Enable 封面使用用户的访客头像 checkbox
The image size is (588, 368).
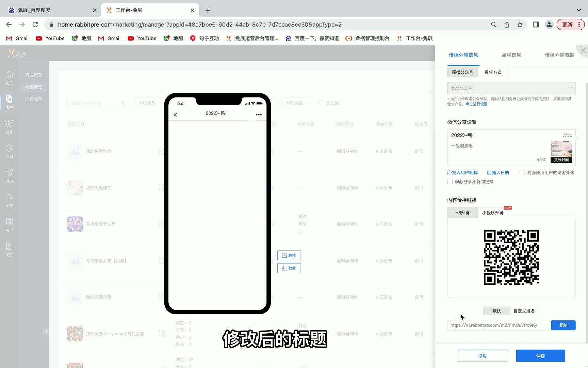point(522,172)
